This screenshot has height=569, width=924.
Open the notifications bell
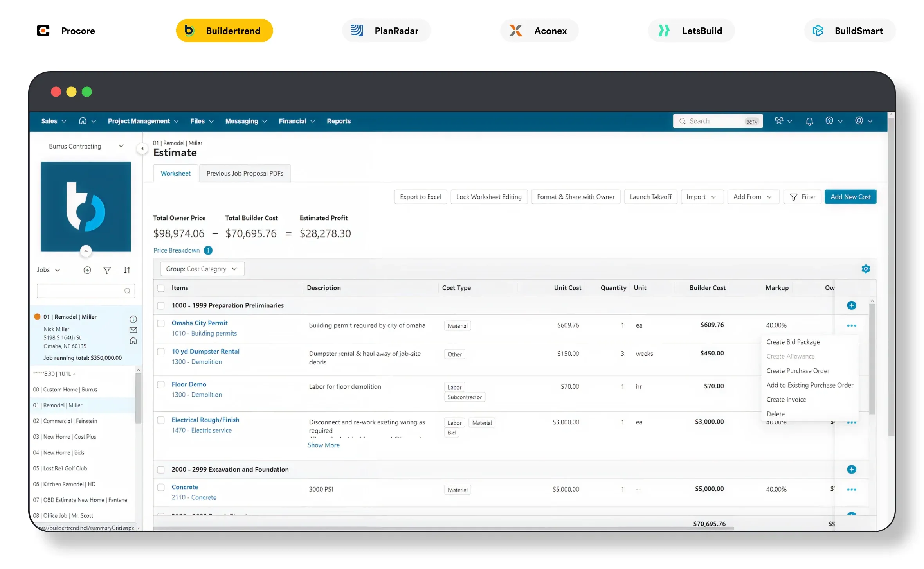coord(809,121)
